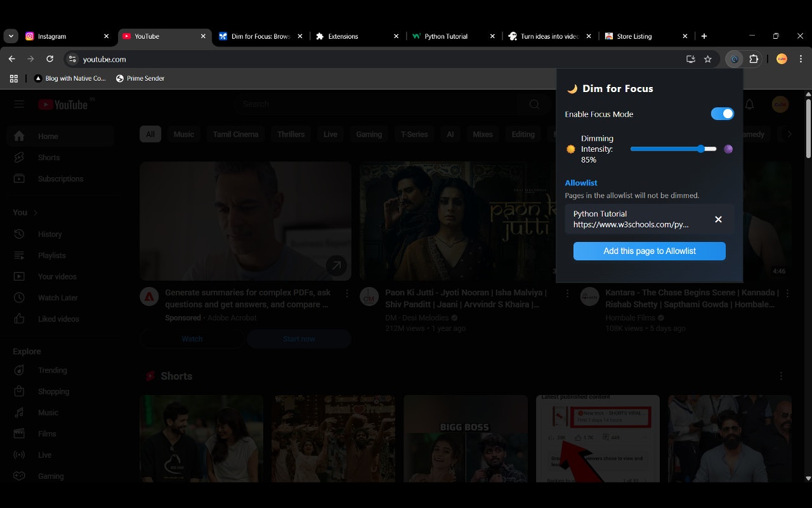Viewport: 812px width, 508px height.
Task: Open the tab search dropdown
Action: click(11, 36)
